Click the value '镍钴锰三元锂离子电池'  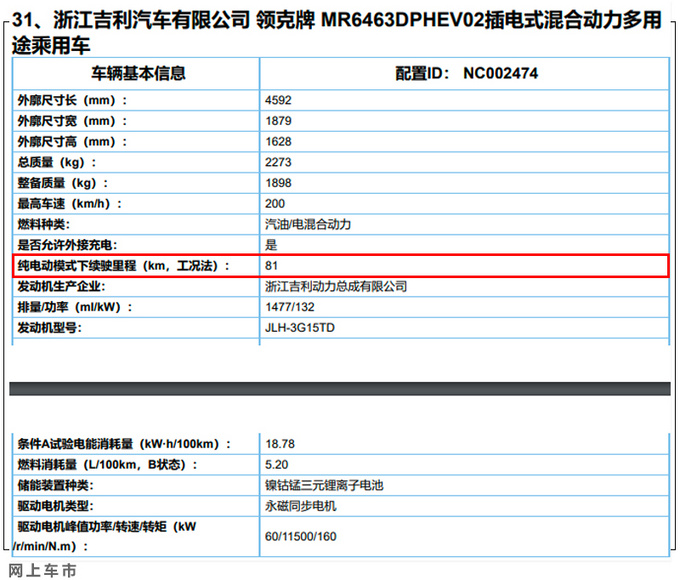tap(324, 485)
